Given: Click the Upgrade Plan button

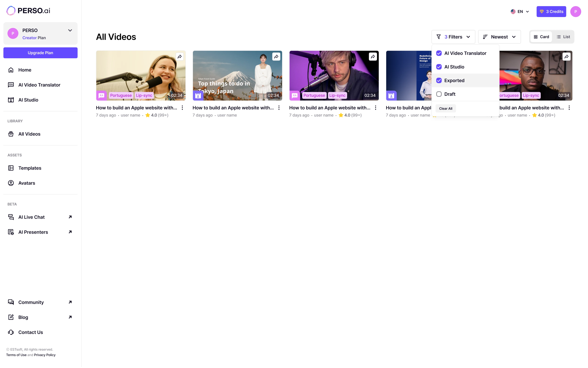Looking at the screenshot, I should tap(40, 53).
